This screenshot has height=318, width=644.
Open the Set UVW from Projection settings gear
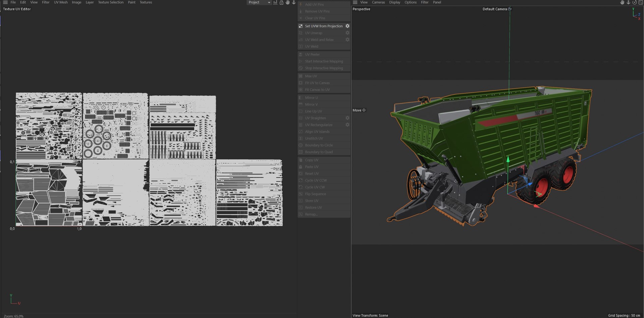(347, 26)
